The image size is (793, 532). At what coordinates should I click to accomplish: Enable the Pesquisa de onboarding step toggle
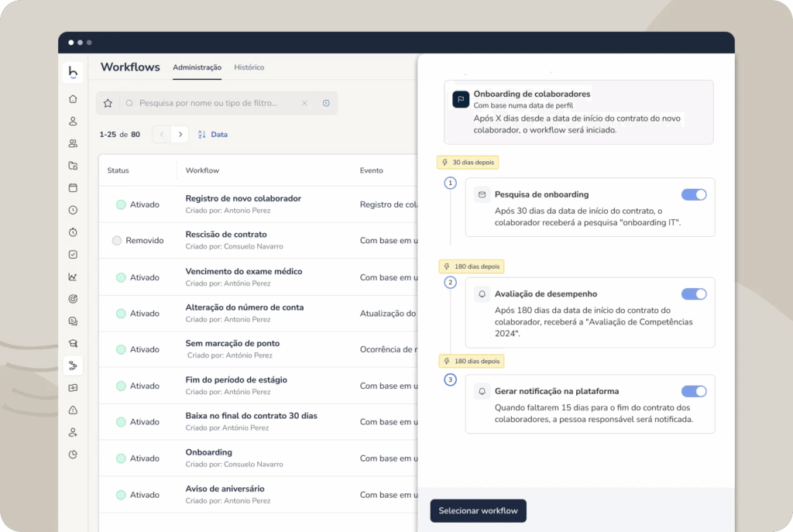coord(695,196)
